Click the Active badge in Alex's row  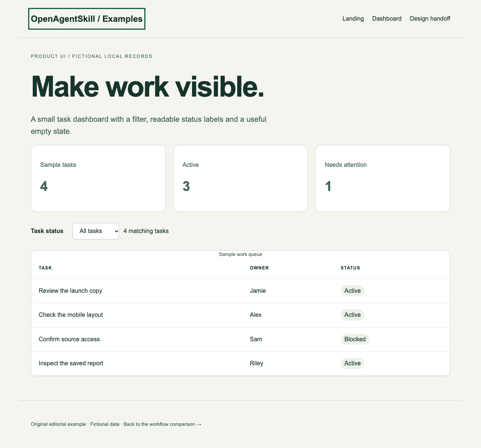(352, 315)
